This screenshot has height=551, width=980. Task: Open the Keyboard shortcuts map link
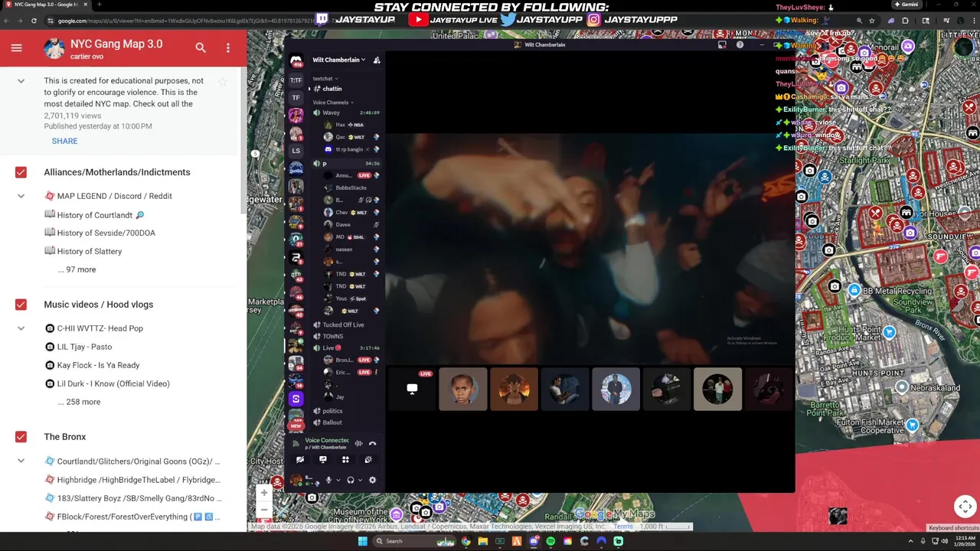tap(953, 528)
